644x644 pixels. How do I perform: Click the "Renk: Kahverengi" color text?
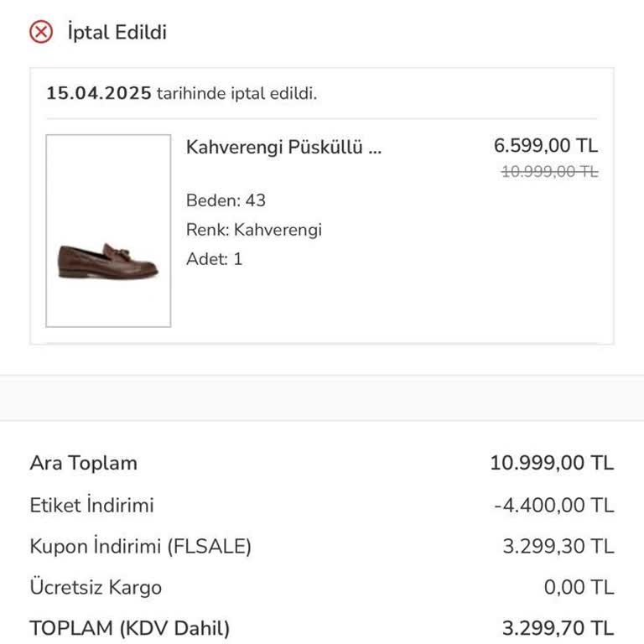(x=253, y=230)
